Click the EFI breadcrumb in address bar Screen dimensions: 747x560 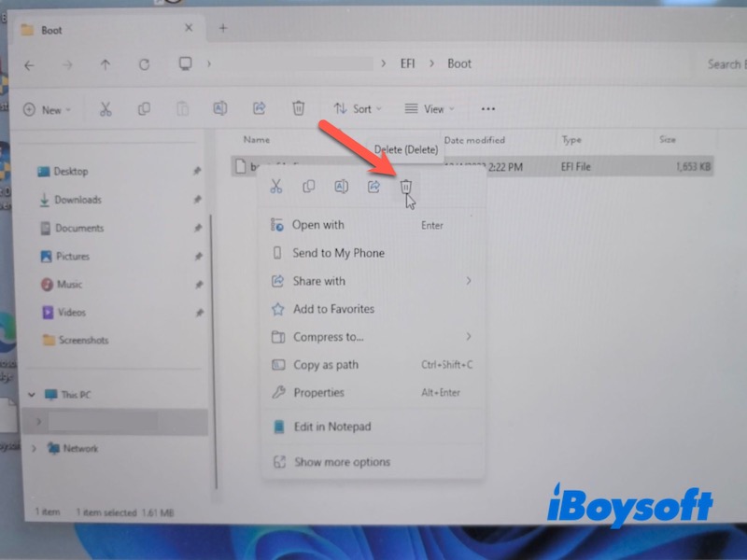407,63
